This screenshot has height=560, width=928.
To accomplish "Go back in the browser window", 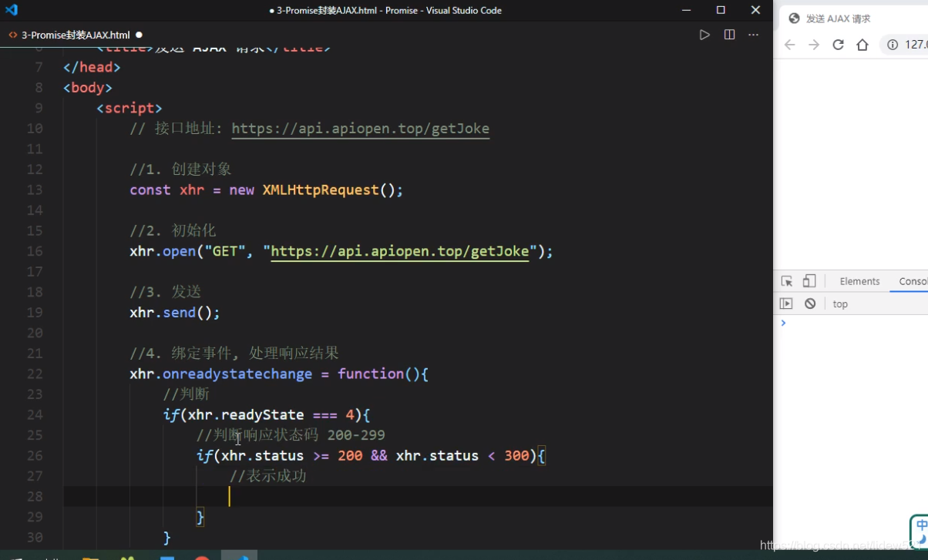I will point(789,45).
